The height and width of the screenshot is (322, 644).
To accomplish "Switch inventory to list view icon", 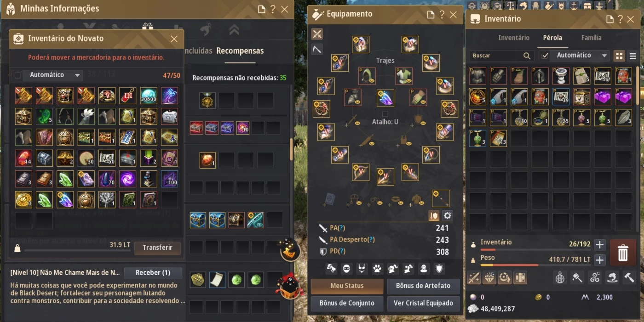I will [x=633, y=56].
